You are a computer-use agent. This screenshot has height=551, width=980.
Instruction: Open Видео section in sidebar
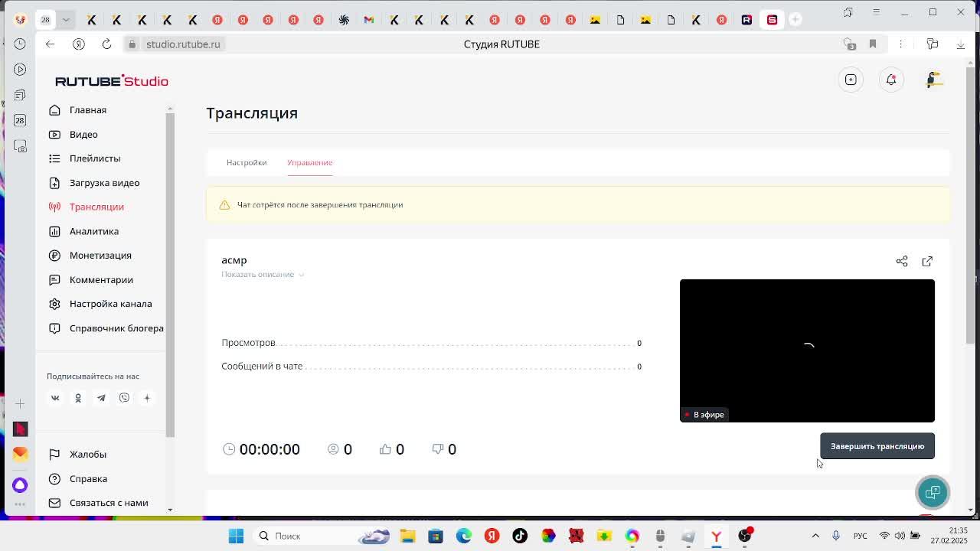[x=73, y=135]
